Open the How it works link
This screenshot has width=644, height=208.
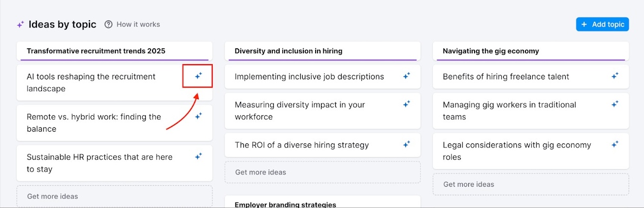[x=138, y=24]
